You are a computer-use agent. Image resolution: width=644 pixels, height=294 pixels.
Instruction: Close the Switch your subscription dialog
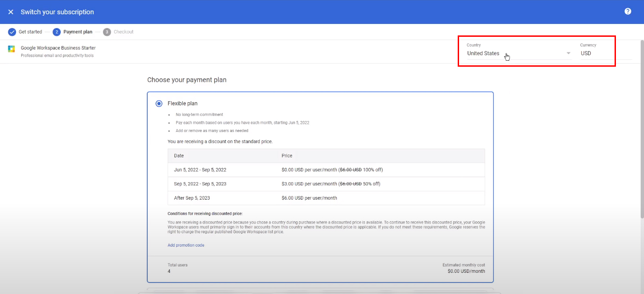(11, 12)
